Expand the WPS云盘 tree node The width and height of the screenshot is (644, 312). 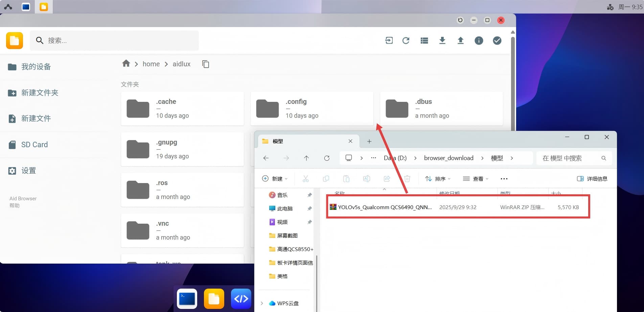click(262, 303)
